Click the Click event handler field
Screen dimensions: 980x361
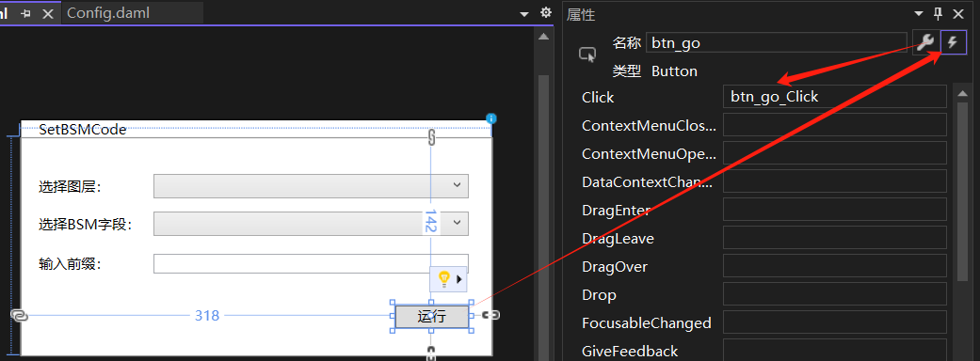pos(835,97)
